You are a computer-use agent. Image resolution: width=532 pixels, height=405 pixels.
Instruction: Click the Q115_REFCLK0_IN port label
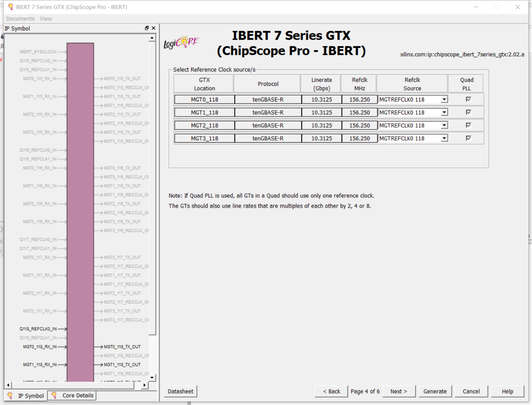[38, 61]
